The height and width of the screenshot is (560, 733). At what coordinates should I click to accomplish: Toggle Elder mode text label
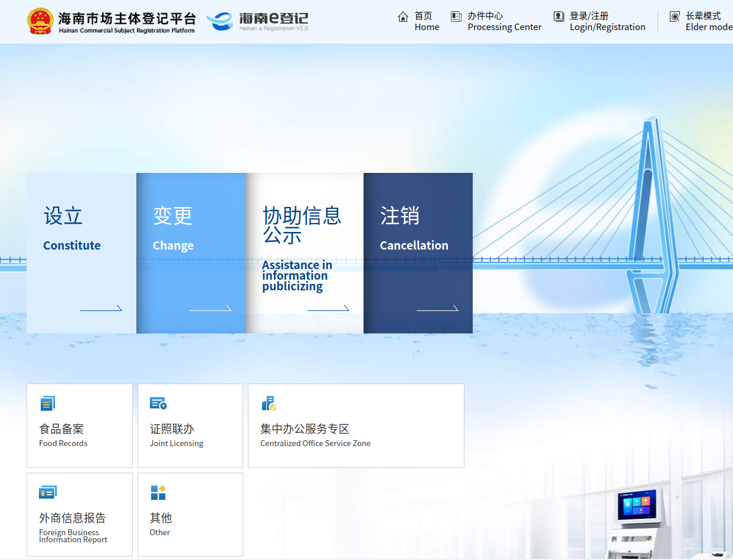pos(708,21)
